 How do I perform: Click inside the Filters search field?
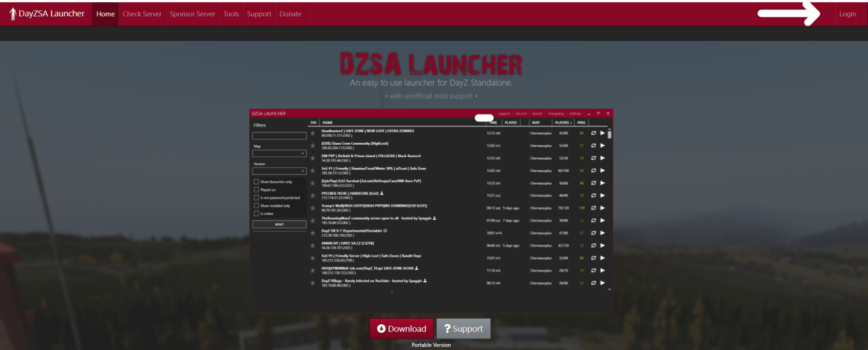tap(279, 135)
